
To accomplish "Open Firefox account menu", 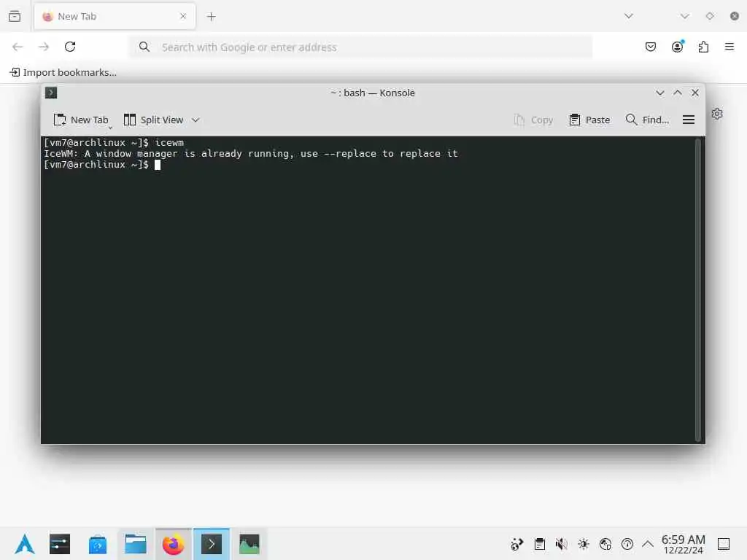I will 678,46.
